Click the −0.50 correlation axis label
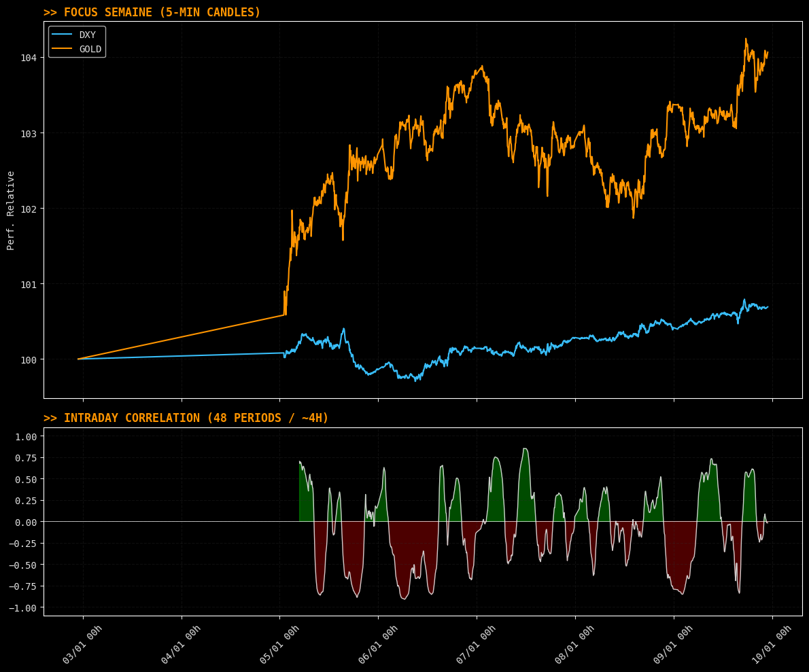 tap(22, 565)
